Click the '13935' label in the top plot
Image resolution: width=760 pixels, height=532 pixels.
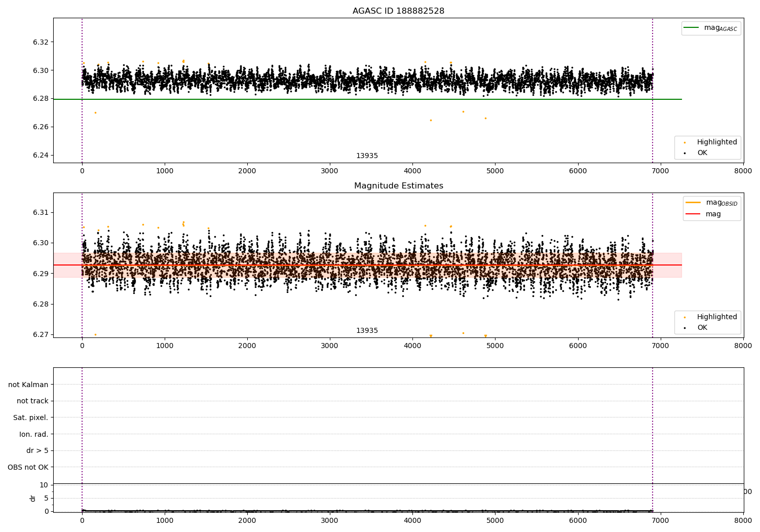[367, 156]
